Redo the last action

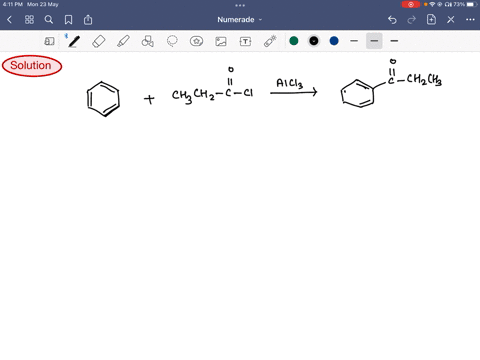(412, 20)
